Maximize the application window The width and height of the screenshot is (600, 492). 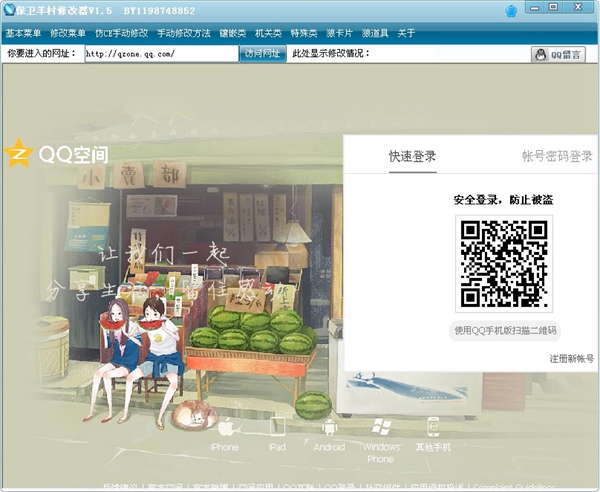(553, 8)
